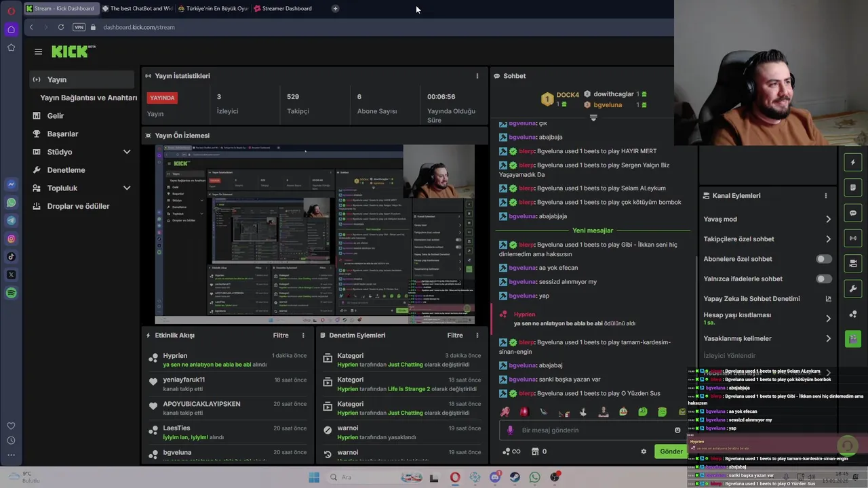
Task: Open TikTok in Opera sidebar
Action: coord(11,256)
